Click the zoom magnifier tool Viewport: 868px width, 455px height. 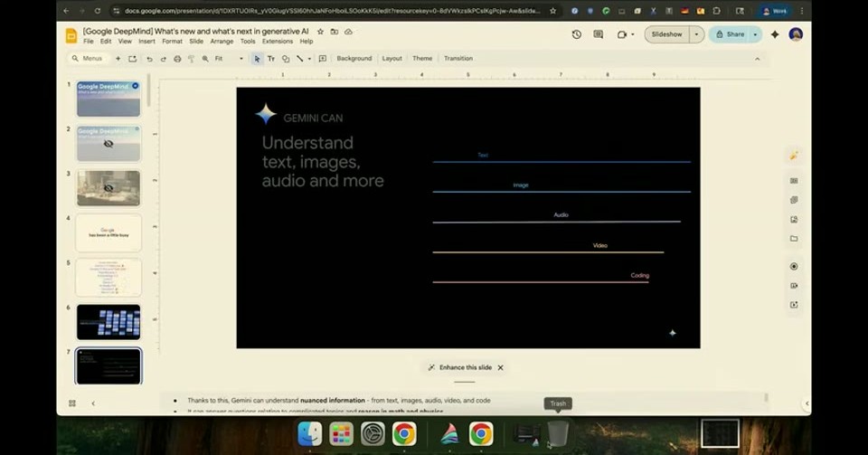coord(205,59)
